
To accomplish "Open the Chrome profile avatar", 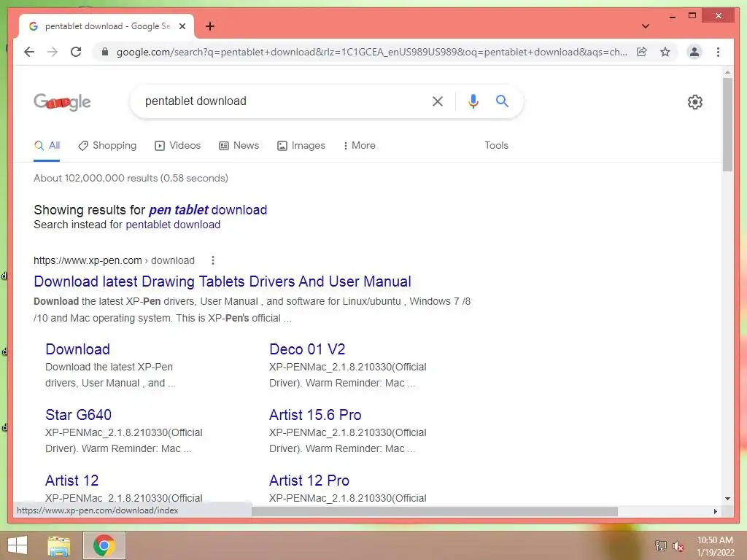I will (694, 52).
